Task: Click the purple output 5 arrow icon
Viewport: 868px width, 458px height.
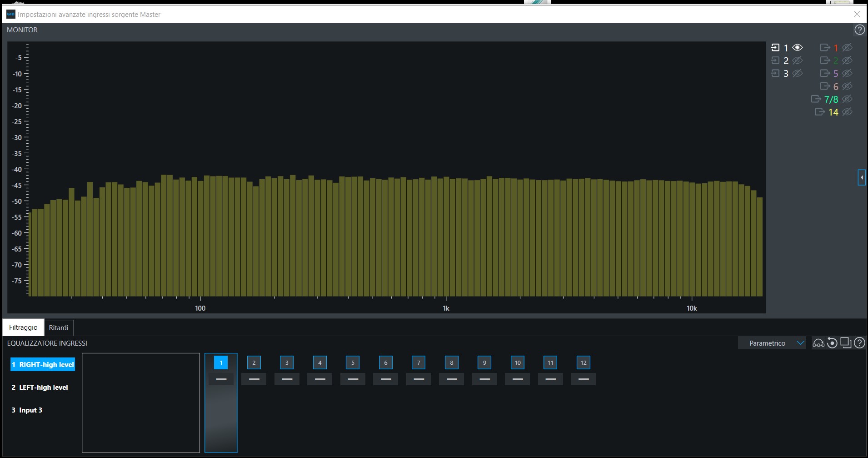Action: point(825,73)
